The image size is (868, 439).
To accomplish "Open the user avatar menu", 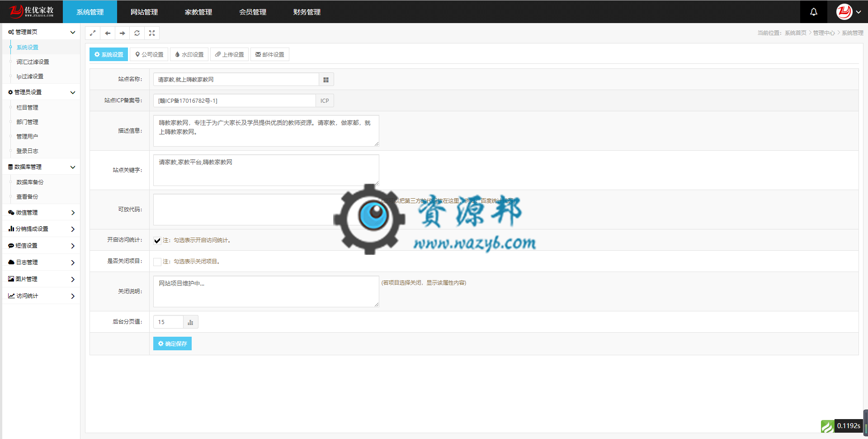I will 849,12.
